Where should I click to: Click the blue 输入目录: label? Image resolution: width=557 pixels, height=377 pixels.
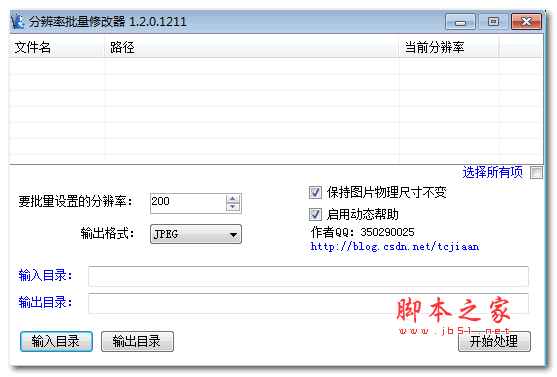45,275
